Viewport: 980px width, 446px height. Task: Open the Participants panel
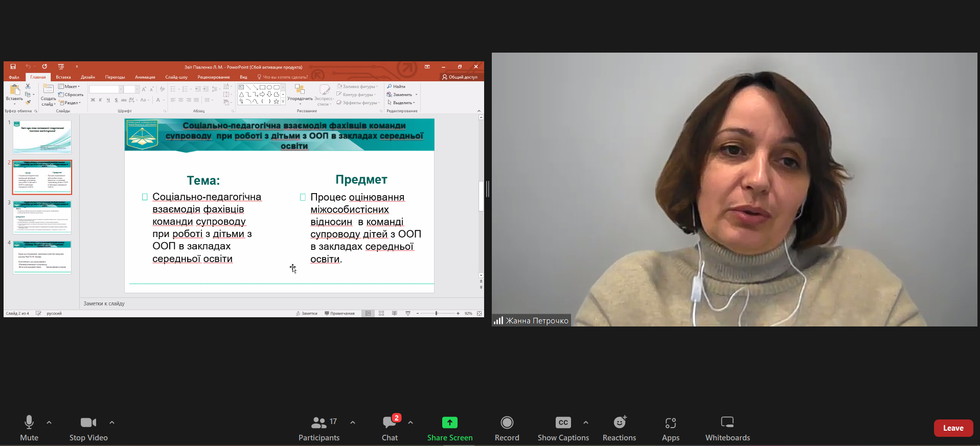click(x=319, y=428)
